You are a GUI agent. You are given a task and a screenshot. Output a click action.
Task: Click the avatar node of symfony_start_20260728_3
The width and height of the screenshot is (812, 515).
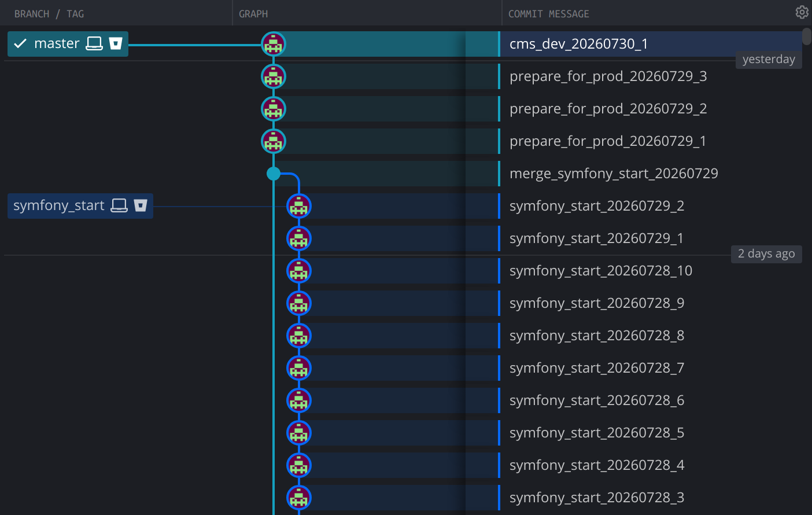click(x=299, y=498)
